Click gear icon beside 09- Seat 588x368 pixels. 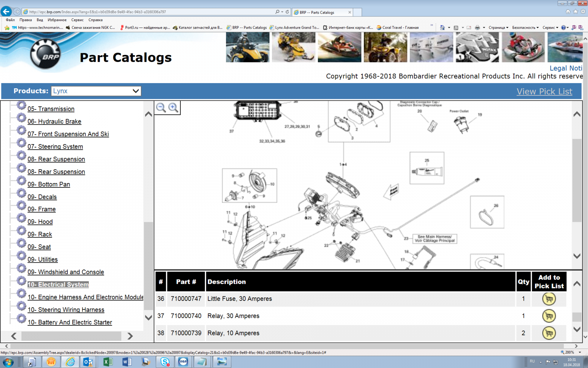click(x=21, y=243)
